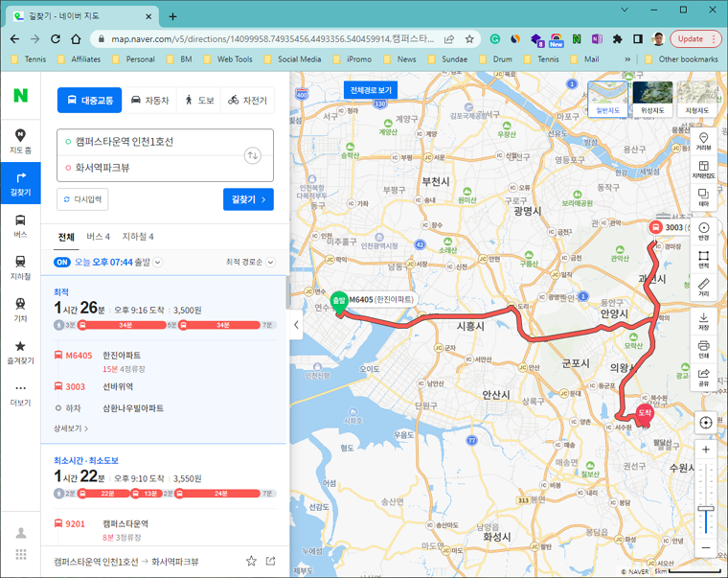Collapse the left directions panel
Viewport: 728px width, 578px height.
click(x=296, y=325)
